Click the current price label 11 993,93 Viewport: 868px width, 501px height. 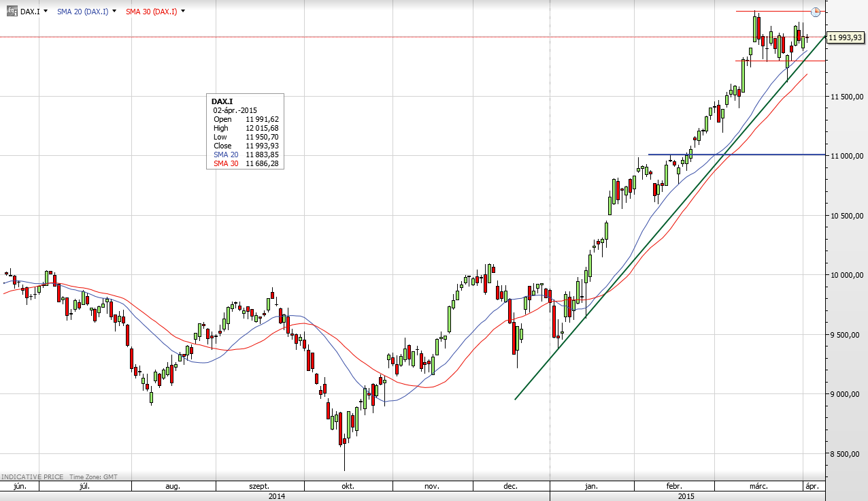[845, 37]
